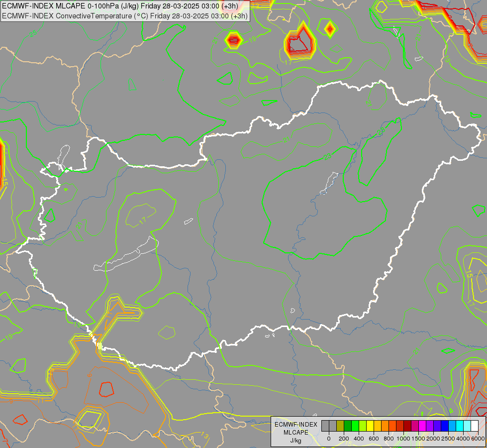Click the J/kg unit label in the legend

point(295,441)
